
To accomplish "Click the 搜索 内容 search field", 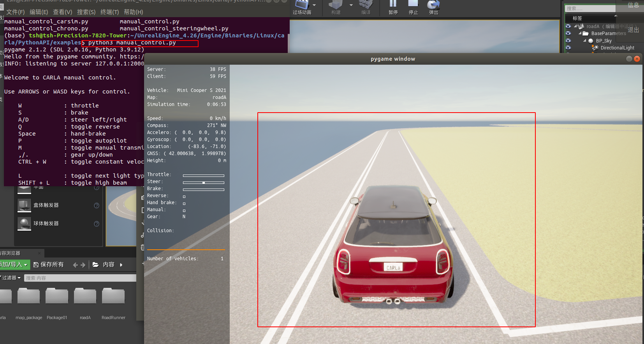I will (80, 278).
